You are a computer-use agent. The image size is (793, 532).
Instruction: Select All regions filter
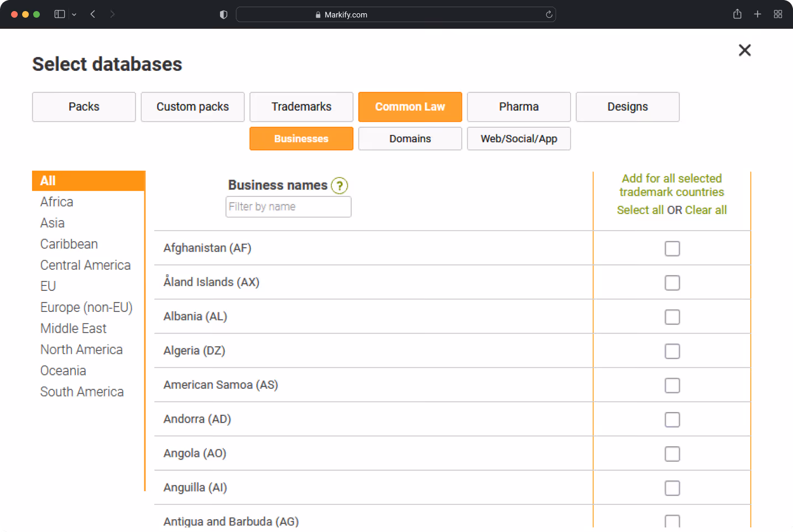pyautogui.click(x=88, y=181)
